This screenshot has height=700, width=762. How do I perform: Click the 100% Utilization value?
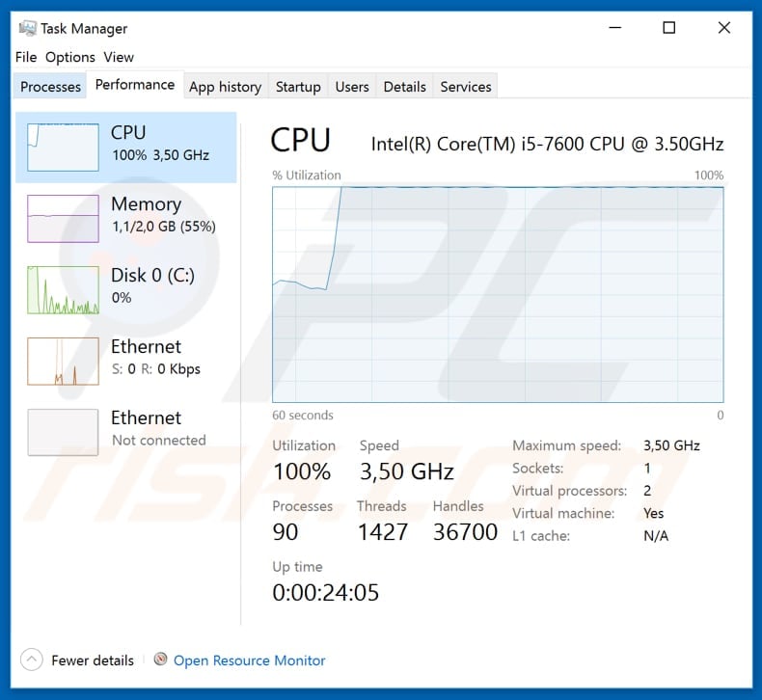tap(302, 471)
